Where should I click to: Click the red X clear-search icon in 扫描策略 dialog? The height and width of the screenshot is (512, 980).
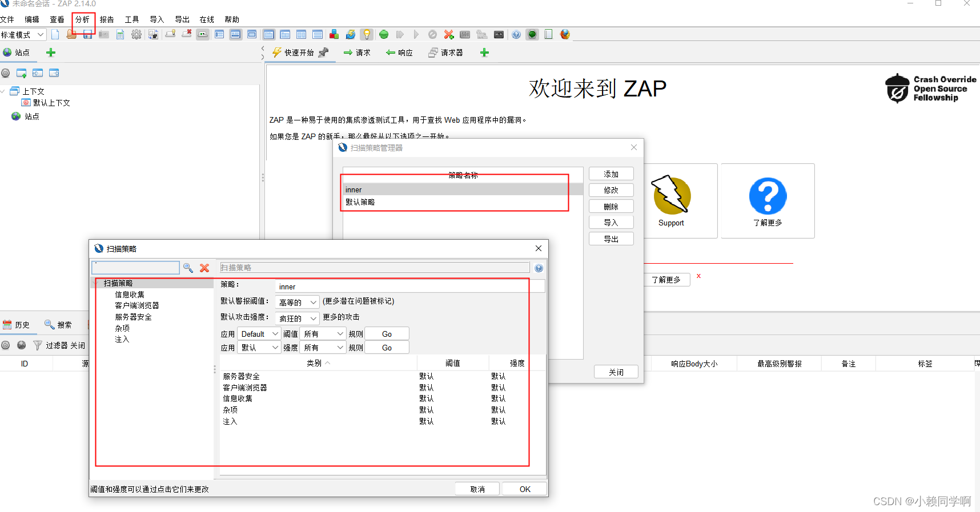204,268
